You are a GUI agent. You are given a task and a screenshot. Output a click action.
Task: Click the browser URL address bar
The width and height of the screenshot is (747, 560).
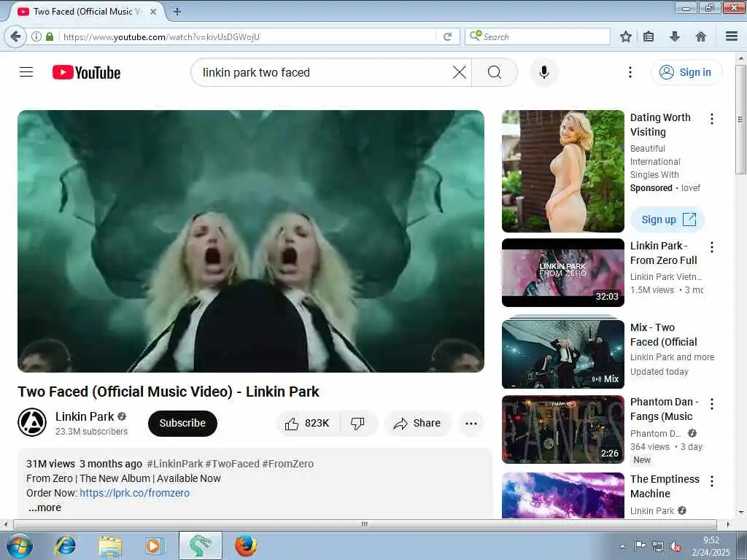pos(248,36)
